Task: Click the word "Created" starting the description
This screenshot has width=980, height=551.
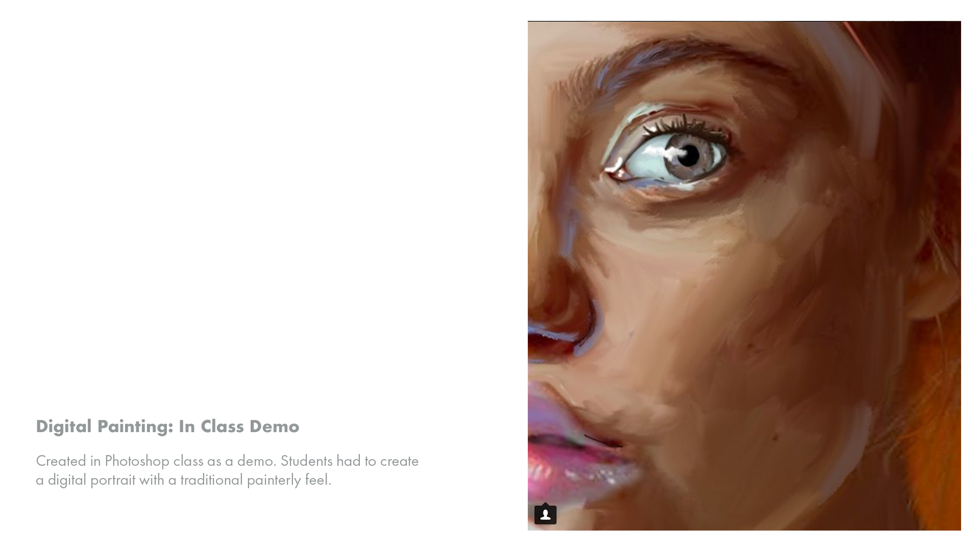Action: pos(61,461)
